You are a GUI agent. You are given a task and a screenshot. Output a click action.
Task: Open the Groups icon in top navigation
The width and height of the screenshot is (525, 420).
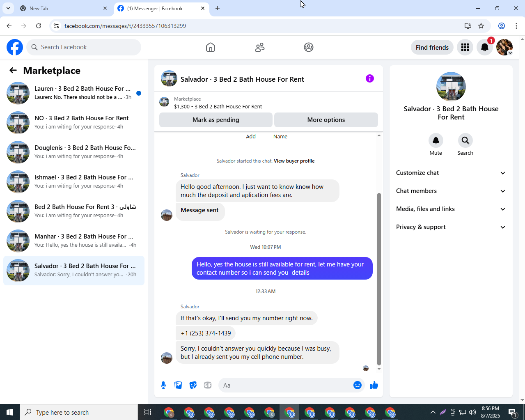[309, 47]
